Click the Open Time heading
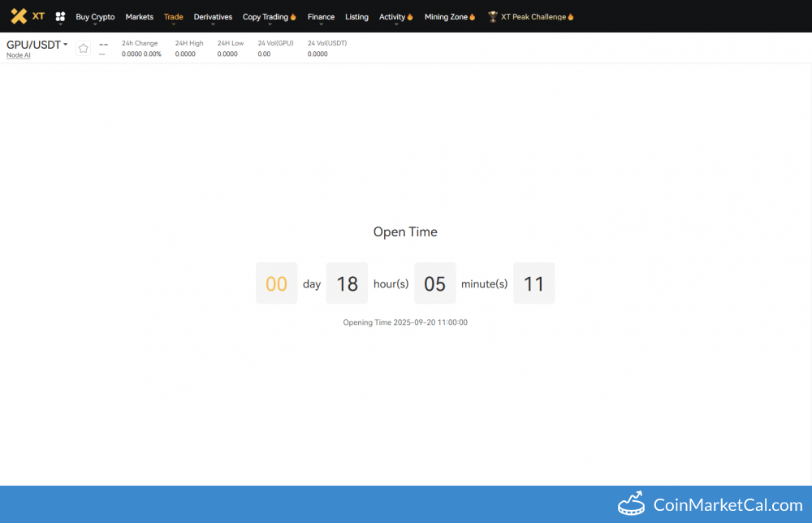This screenshot has height=523, width=812. click(405, 231)
